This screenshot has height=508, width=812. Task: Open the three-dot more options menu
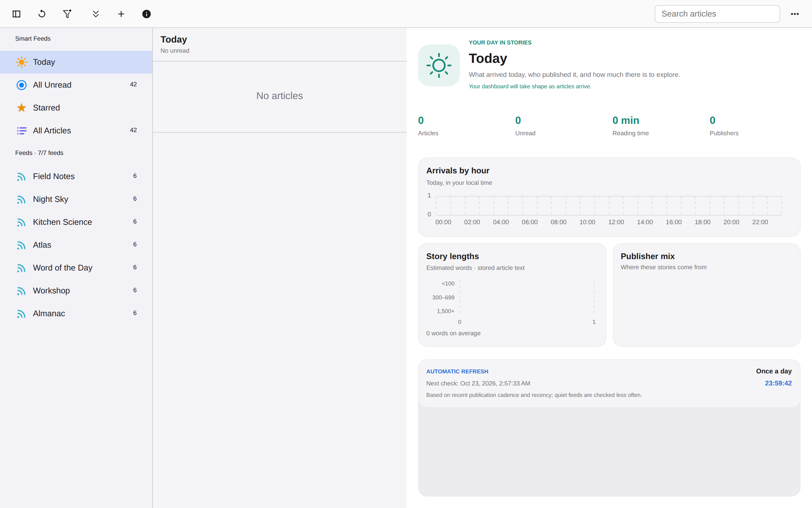795,14
